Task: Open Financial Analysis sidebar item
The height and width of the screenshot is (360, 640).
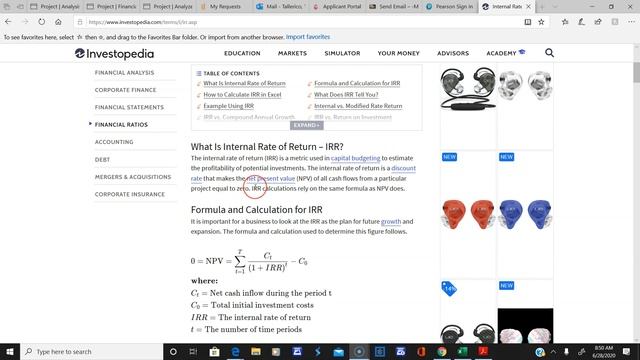Action: click(124, 73)
